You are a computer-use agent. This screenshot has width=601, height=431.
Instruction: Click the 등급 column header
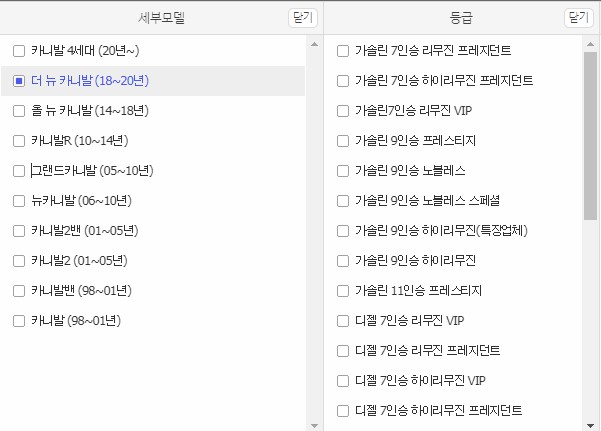pos(461,18)
